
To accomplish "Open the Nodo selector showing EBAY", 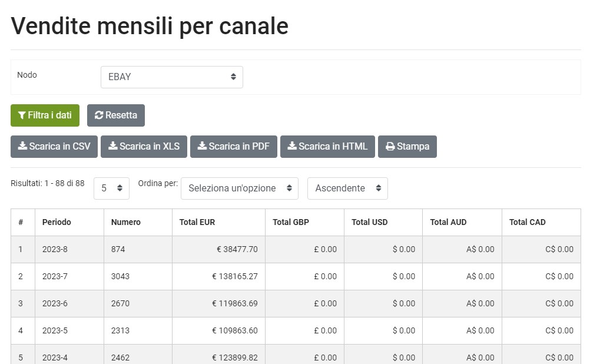I will [x=171, y=77].
